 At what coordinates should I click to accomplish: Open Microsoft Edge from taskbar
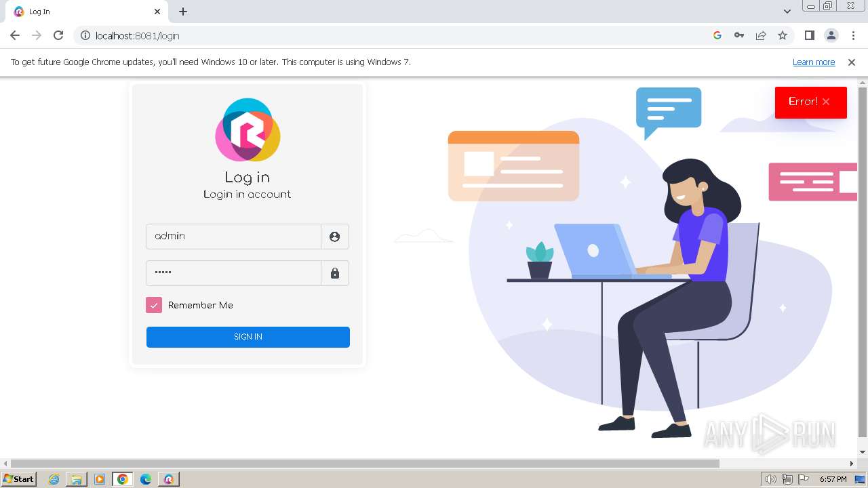coord(146,479)
